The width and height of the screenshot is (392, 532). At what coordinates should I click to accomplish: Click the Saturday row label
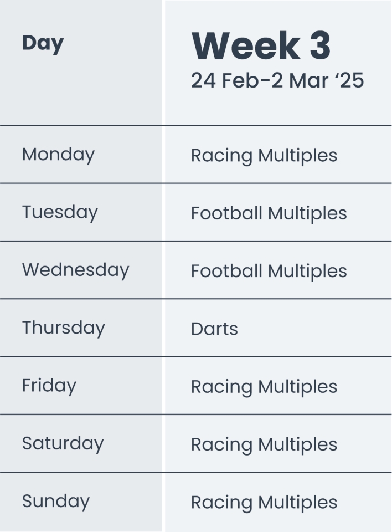63,443
